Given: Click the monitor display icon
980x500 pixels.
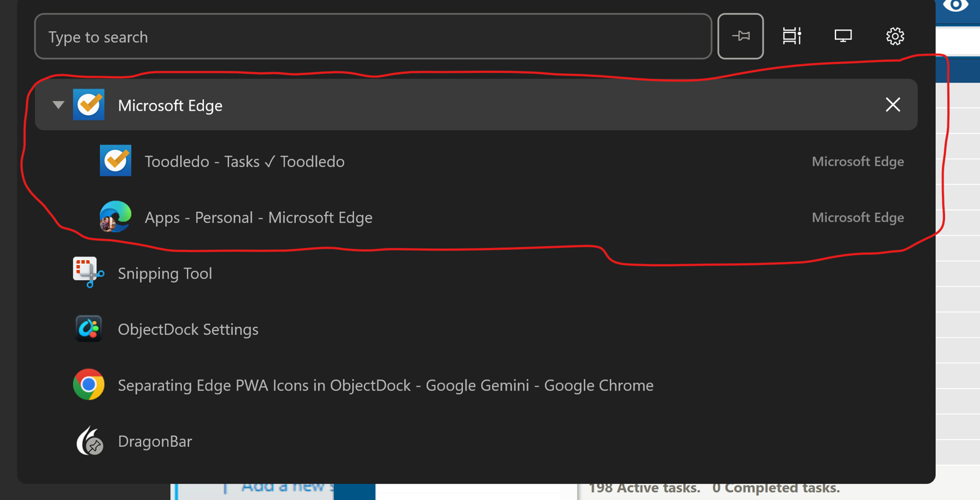Looking at the screenshot, I should coord(843,36).
